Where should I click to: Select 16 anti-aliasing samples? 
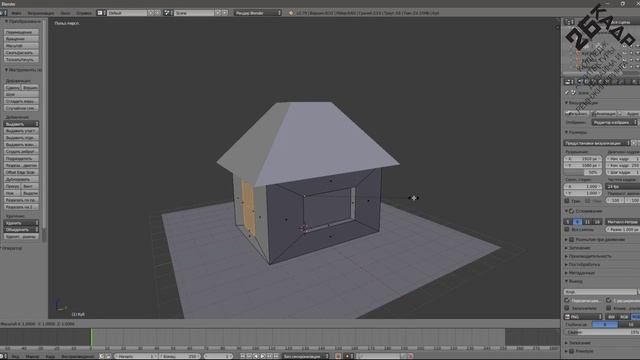(597, 222)
